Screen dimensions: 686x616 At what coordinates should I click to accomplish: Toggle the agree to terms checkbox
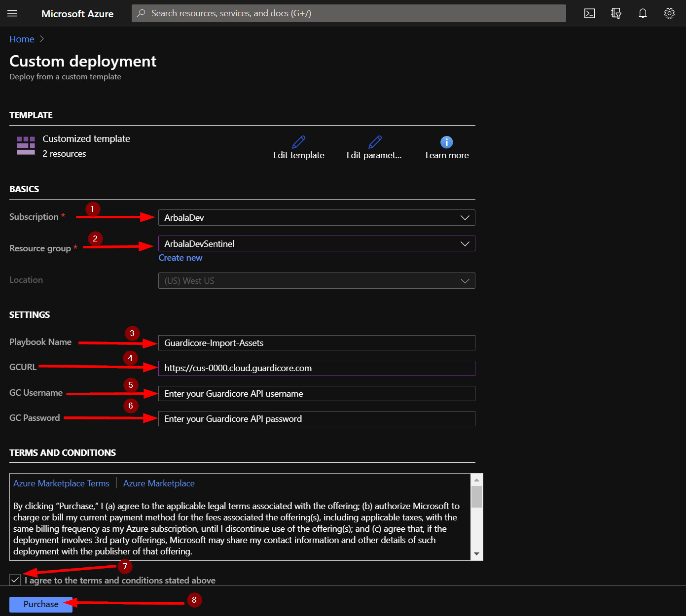pyautogui.click(x=15, y=580)
